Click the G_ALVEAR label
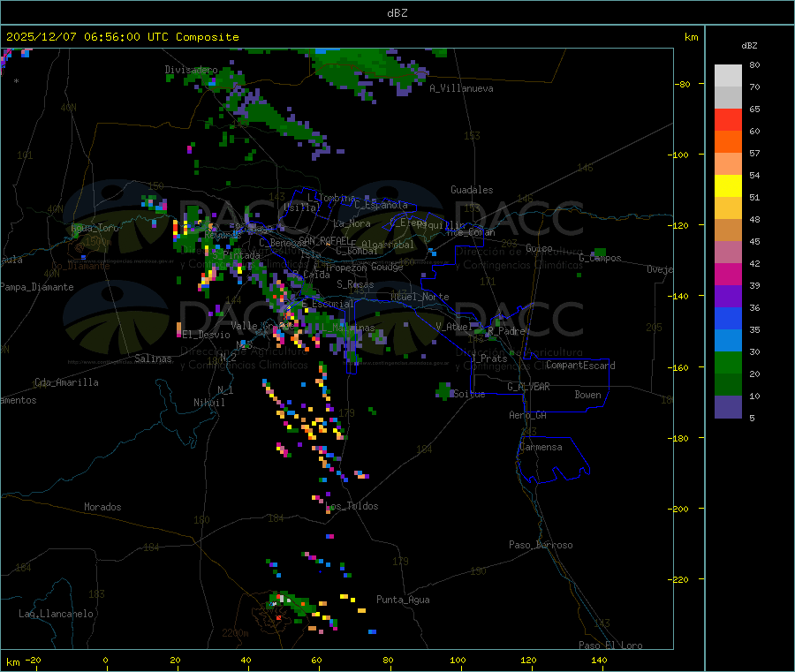This screenshot has height=672, width=795. pos(528,387)
